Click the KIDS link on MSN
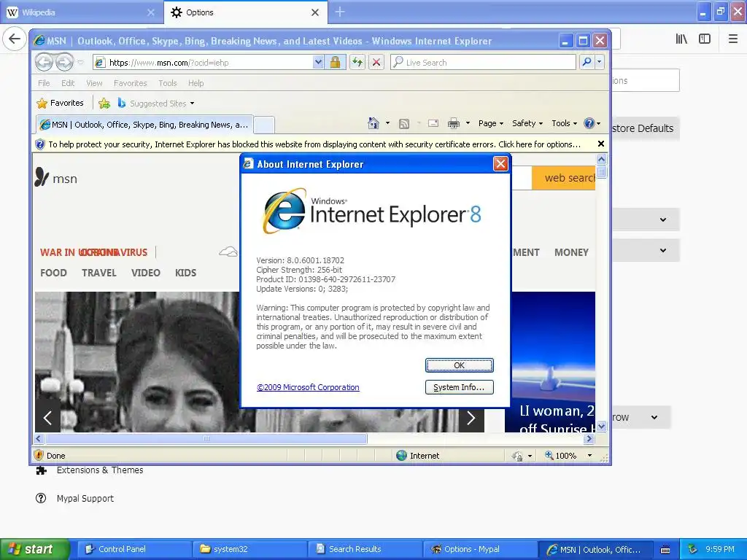Viewport: 747px width, 560px height. coord(185,273)
